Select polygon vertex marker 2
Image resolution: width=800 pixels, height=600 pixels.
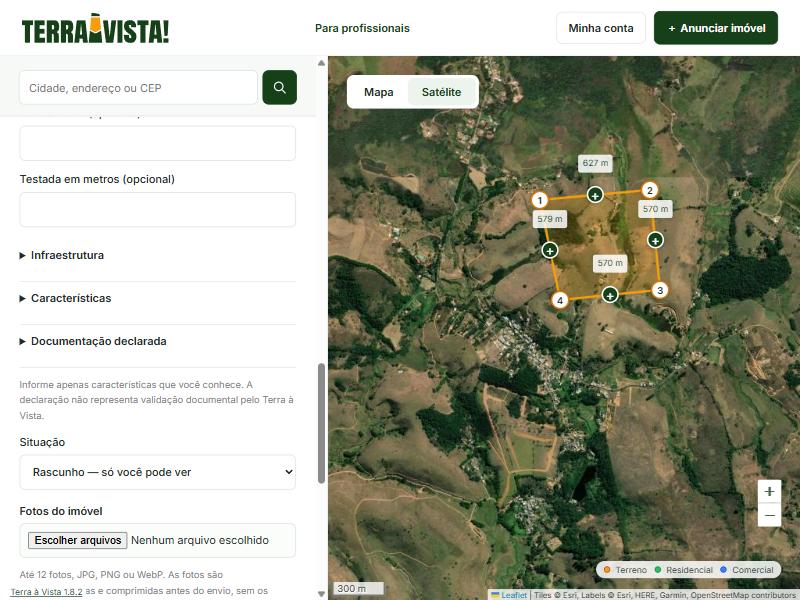coord(649,190)
